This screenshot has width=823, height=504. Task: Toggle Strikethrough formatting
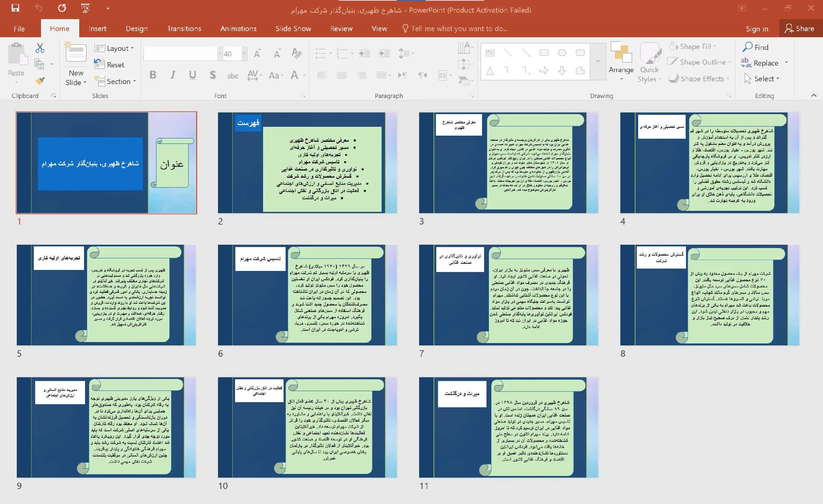(x=233, y=76)
